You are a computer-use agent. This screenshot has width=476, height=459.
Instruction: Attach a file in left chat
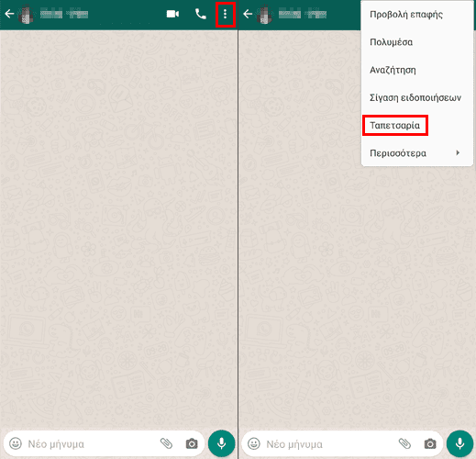pyautogui.click(x=167, y=443)
